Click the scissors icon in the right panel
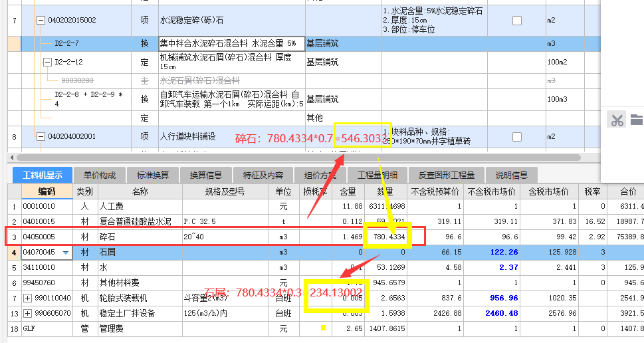The width and height of the screenshot is (644, 343). (617, 120)
